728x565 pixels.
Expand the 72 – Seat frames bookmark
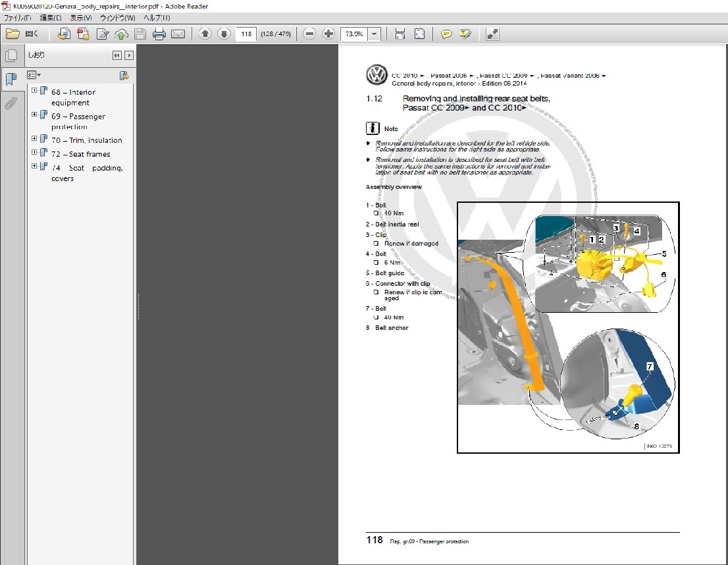tap(34, 152)
